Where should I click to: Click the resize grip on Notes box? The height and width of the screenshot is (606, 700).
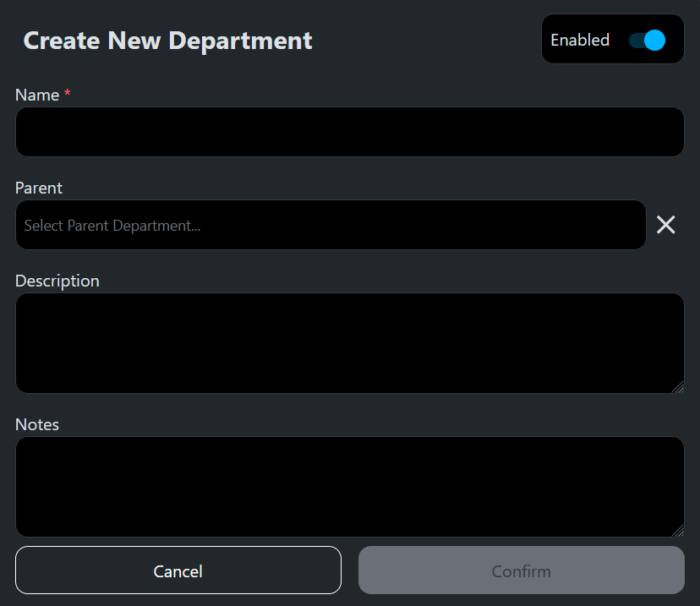679,532
